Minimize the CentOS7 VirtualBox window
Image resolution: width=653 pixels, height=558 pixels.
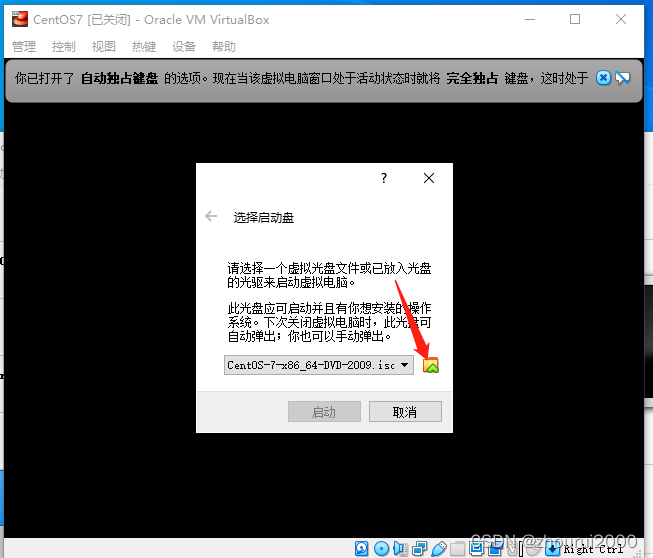tap(530, 19)
